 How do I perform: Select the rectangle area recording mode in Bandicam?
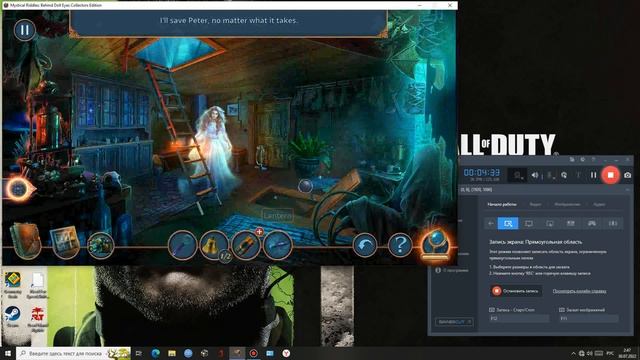(508, 223)
